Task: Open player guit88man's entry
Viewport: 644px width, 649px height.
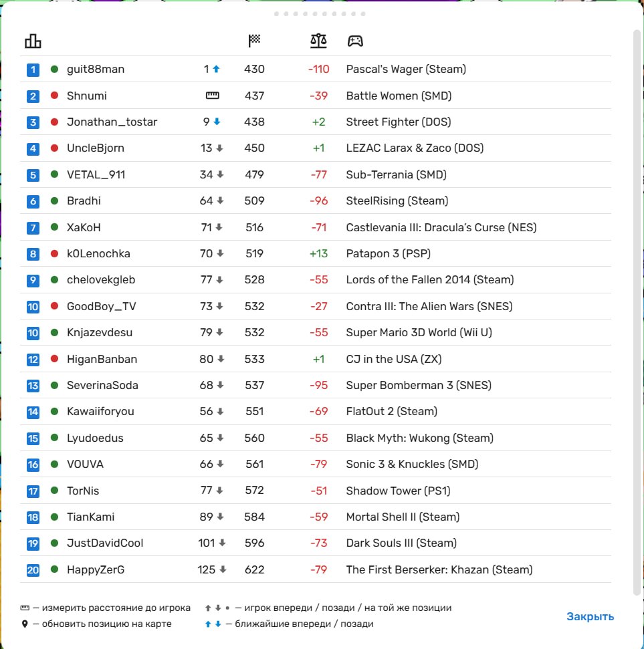Action: pyautogui.click(x=96, y=69)
